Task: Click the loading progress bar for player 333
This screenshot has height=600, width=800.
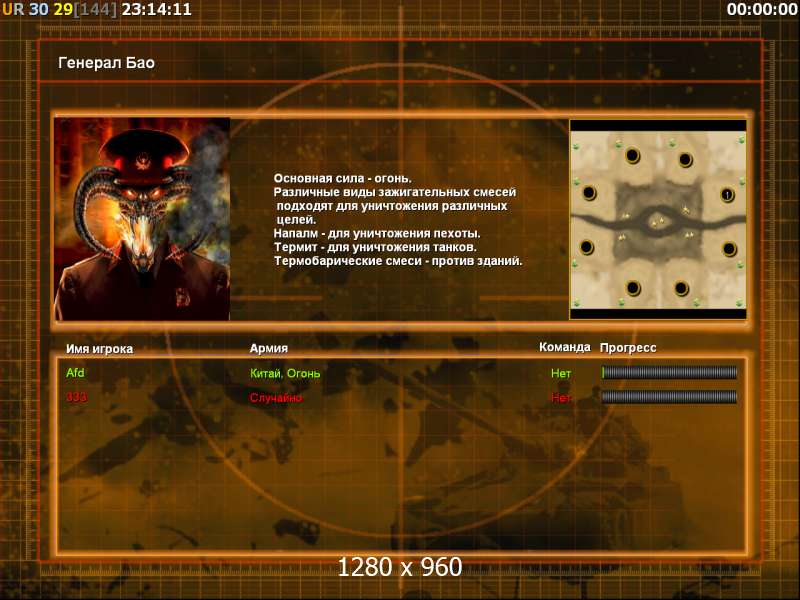Action: pyautogui.click(x=669, y=397)
